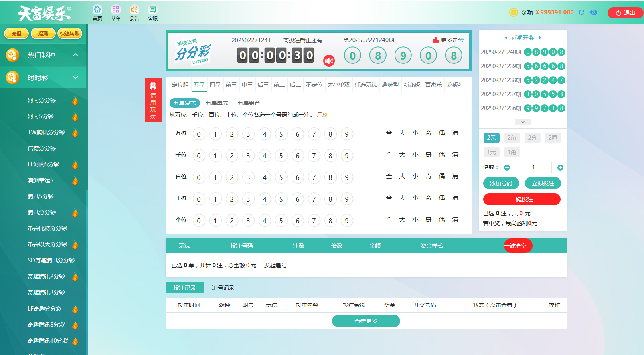Open the 客服 customer service icon

coord(153,12)
